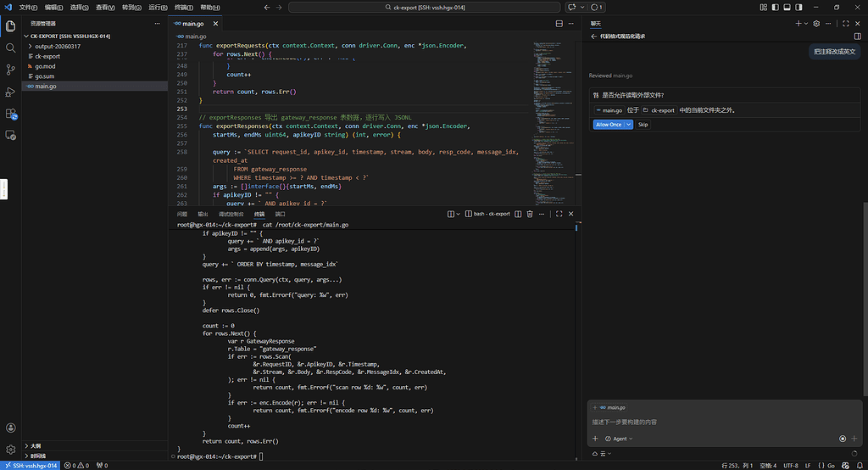Open notifications bell in status bar
This screenshot has height=470, width=868.
pos(860,466)
